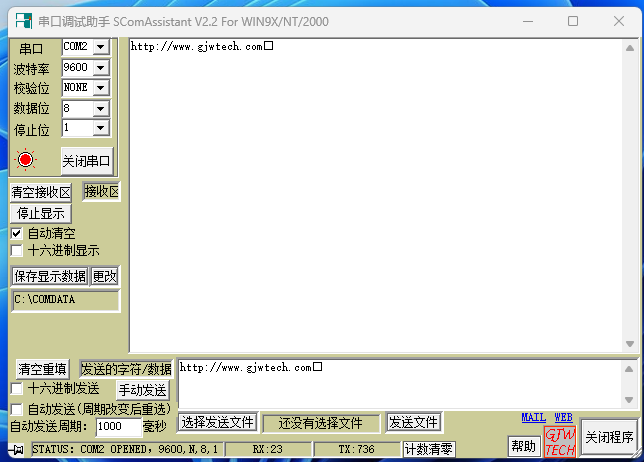
Task: Open the 数据位 8 data bits dropdown
Action: [101, 109]
